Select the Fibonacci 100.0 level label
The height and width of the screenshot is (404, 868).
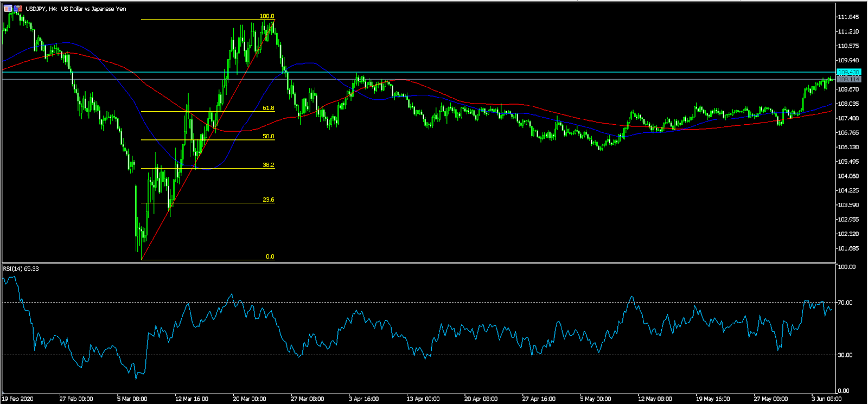(x=267, y=16)
